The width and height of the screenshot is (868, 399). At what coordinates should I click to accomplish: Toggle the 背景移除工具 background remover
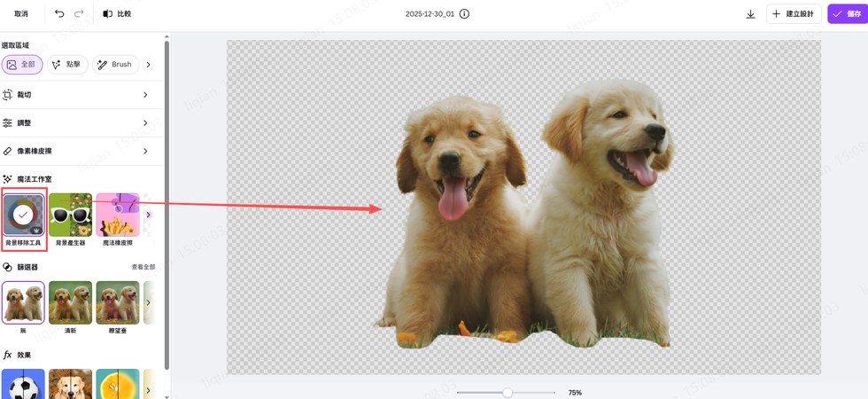click(23, 215)
